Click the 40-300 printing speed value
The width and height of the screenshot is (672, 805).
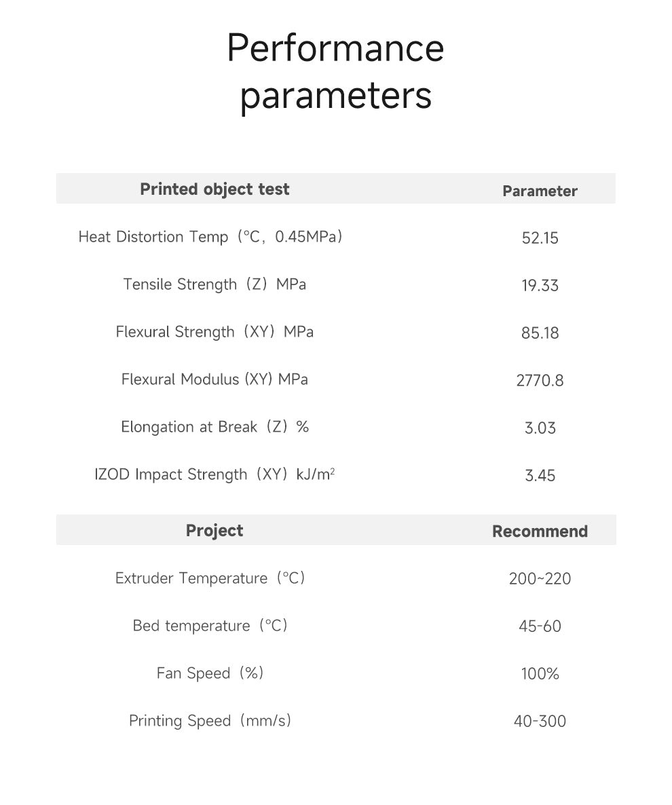(540, 722)
